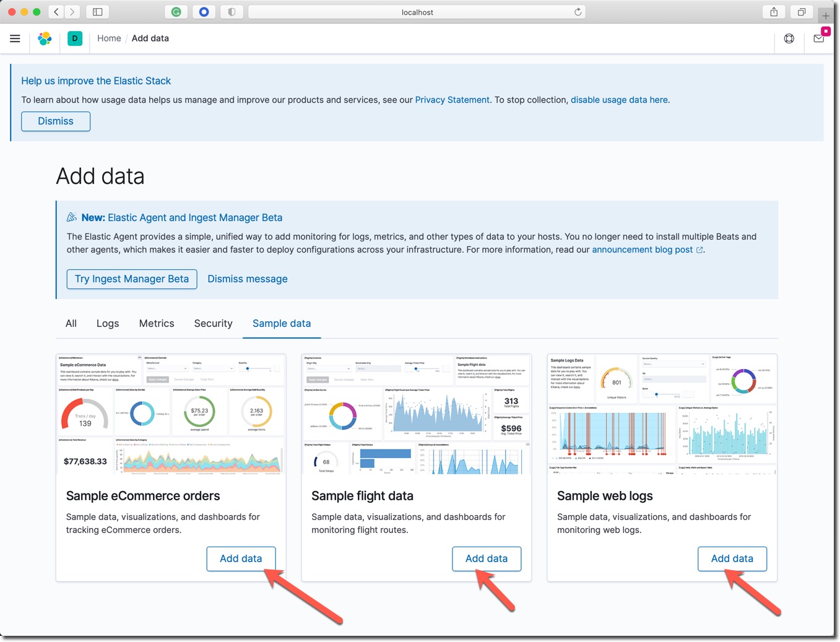840x642 pixels.
Task: Open a new tab with plus button
Action: point(826,15)
